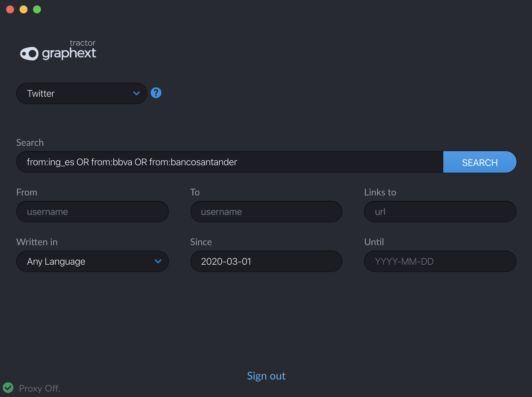Click the Sign out link

click(266, 376)
